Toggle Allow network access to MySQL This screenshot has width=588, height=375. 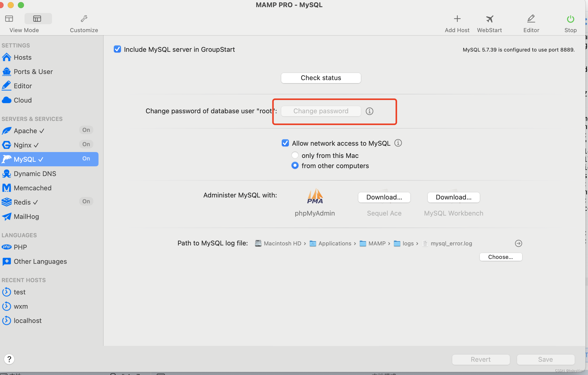coord(285,143)
